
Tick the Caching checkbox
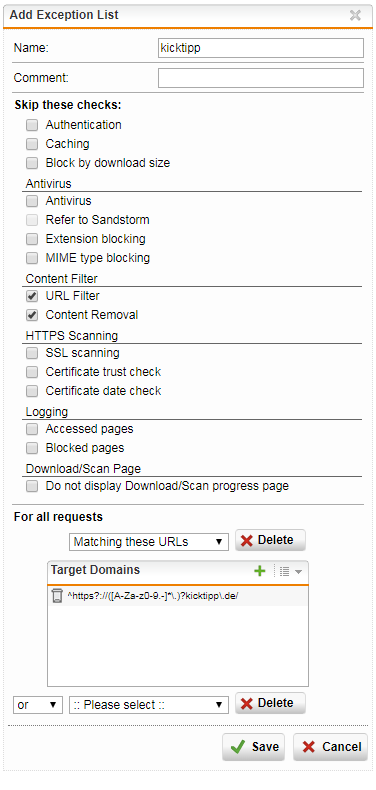[32, 144]
